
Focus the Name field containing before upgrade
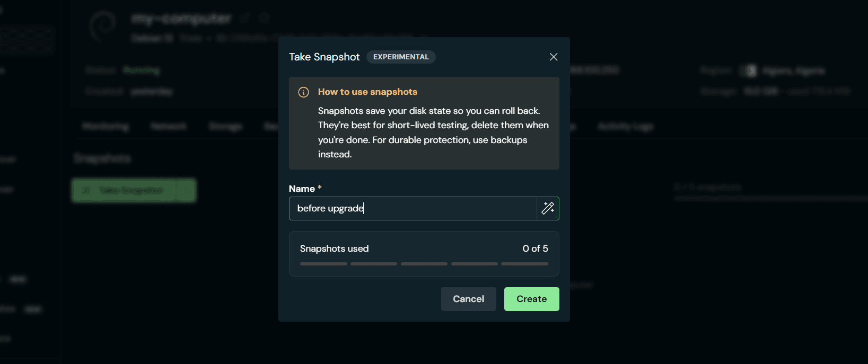tap(413, 208)
